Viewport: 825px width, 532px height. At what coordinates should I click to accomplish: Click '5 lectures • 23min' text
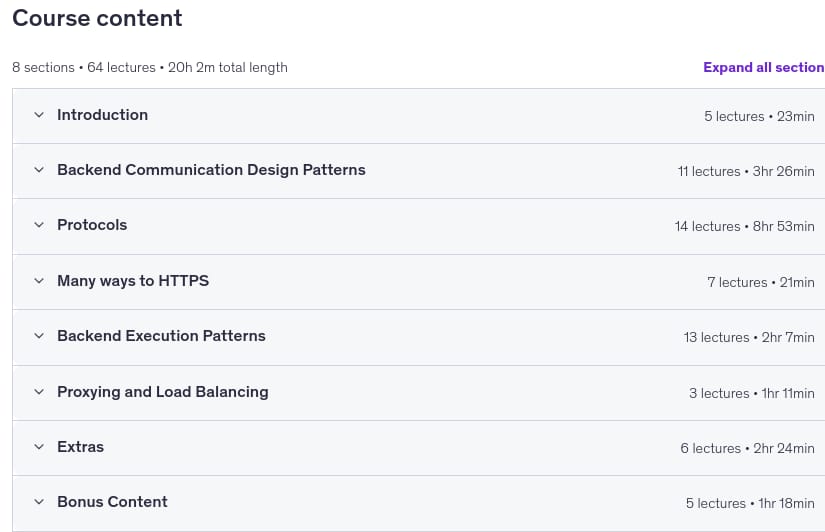[759, 116]
